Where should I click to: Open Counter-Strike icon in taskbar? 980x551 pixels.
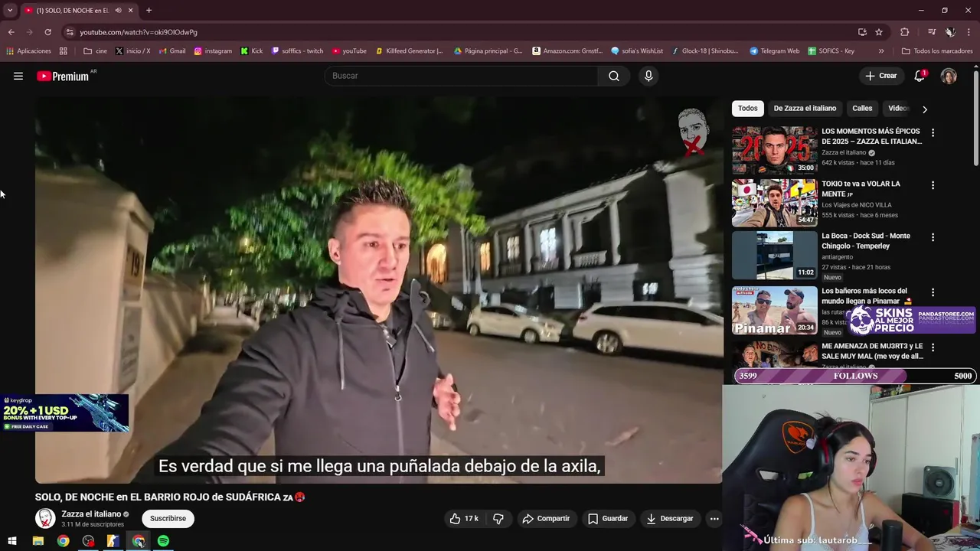pos(113,541)
